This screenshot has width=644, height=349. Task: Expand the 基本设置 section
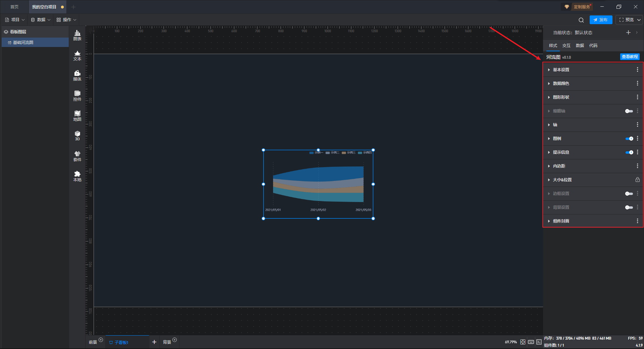point(561,70)
